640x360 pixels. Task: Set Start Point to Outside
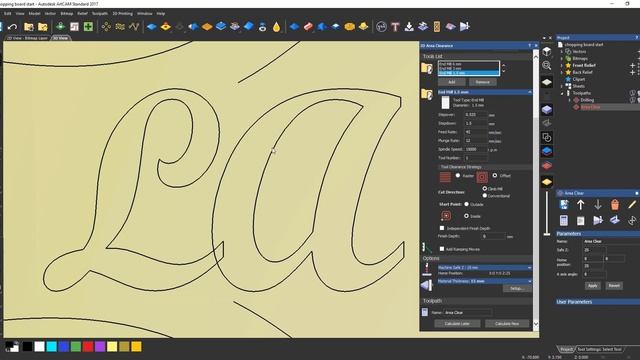(467, 204)
